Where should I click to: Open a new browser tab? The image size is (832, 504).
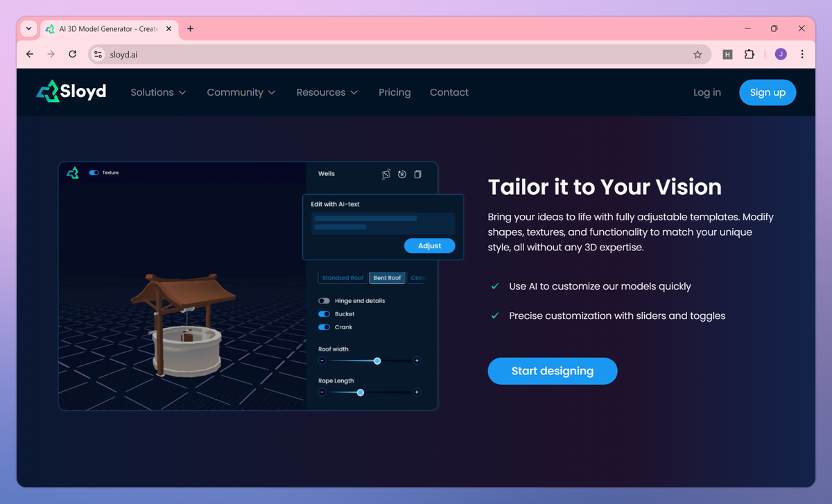(191, 28)
